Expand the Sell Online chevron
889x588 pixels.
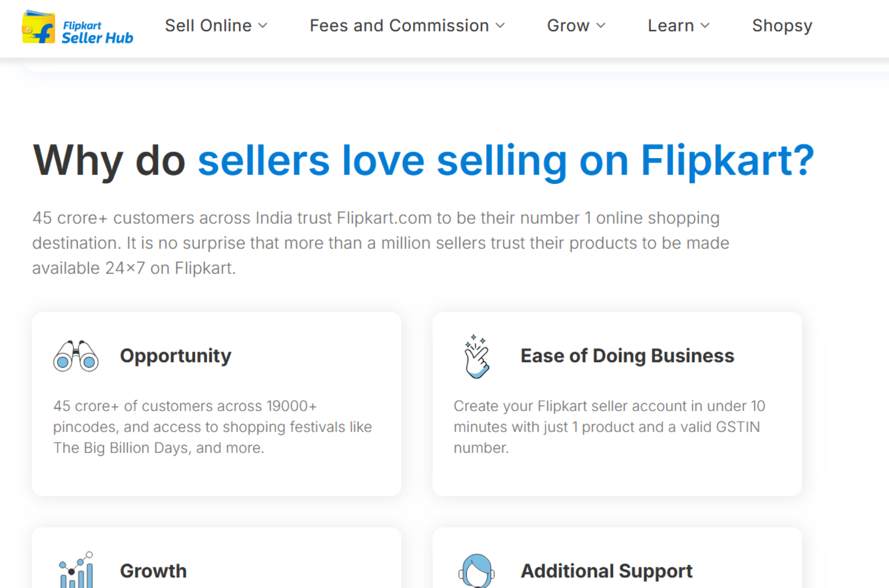point(263,25)
